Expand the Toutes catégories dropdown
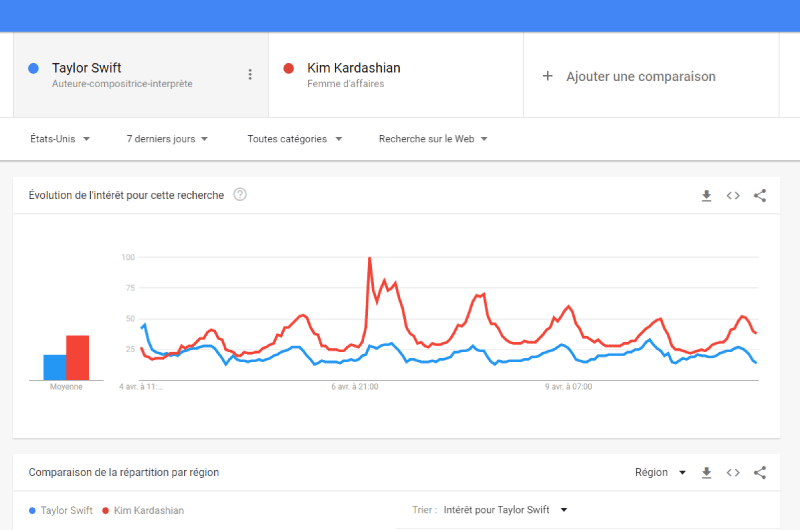Viewport: 800px width, 530px height. click(x=294, y=139)
